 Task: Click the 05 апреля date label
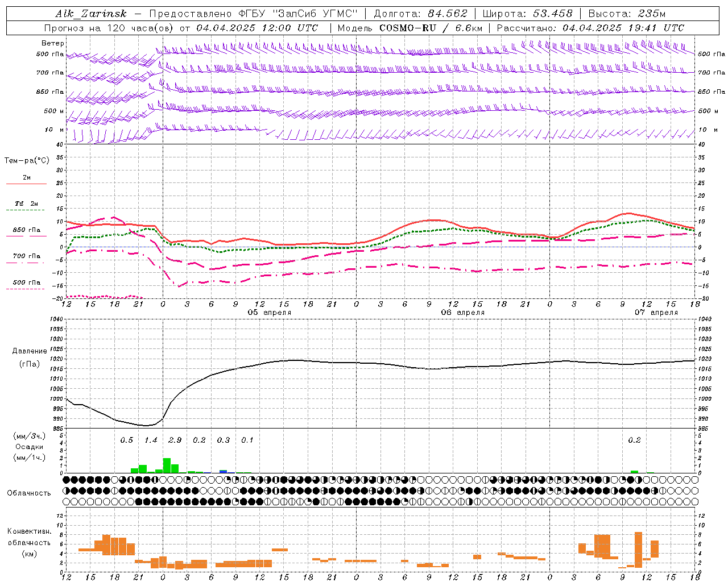[x=269, y=313]
